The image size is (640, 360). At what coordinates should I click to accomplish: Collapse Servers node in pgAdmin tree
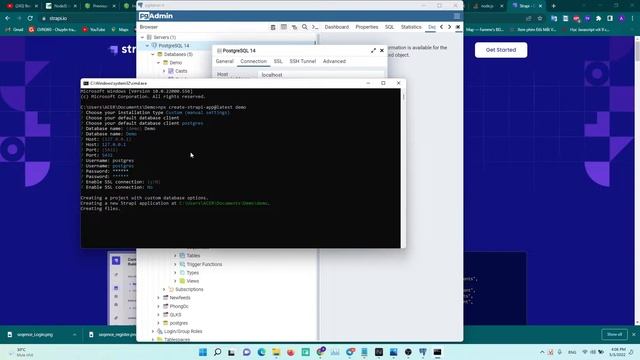coord(142,37)
